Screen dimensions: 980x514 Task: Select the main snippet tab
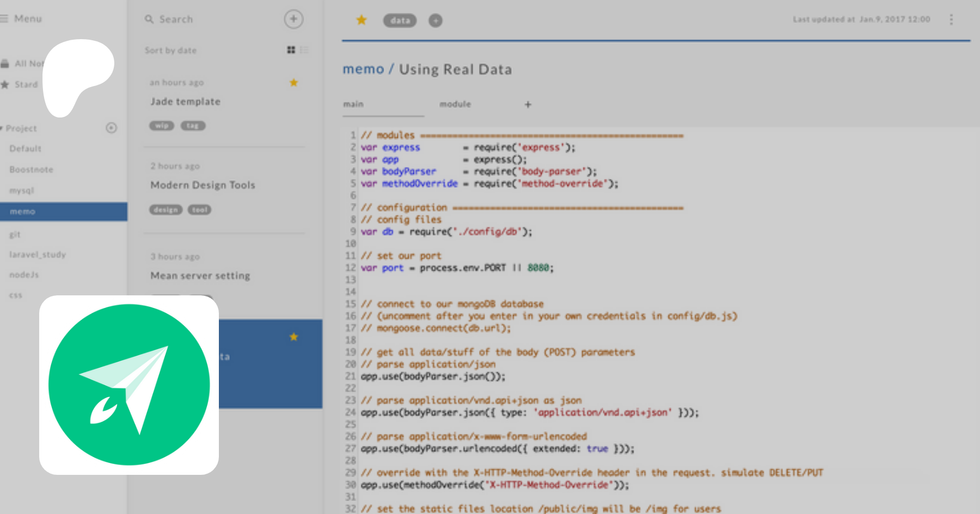pyautogui.click(x=353, y=104)
